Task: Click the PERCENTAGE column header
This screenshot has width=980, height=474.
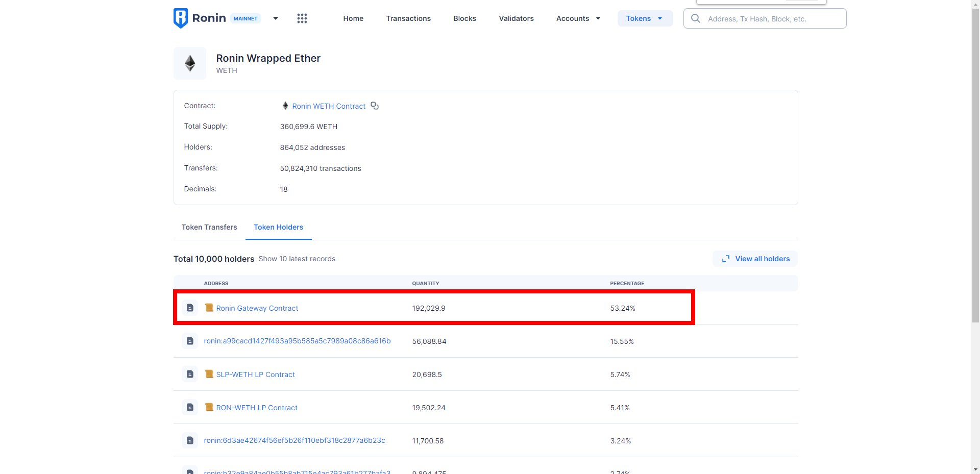Action: 627,283
